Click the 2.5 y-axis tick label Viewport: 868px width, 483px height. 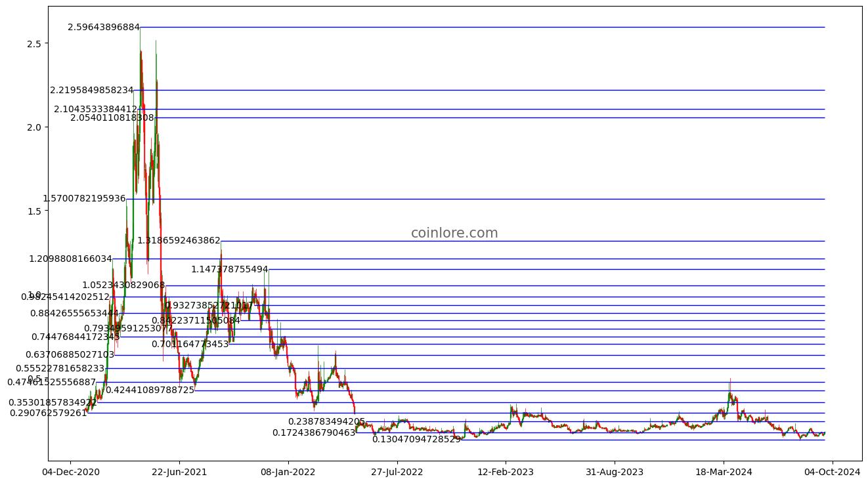click(x=35, y=43)
